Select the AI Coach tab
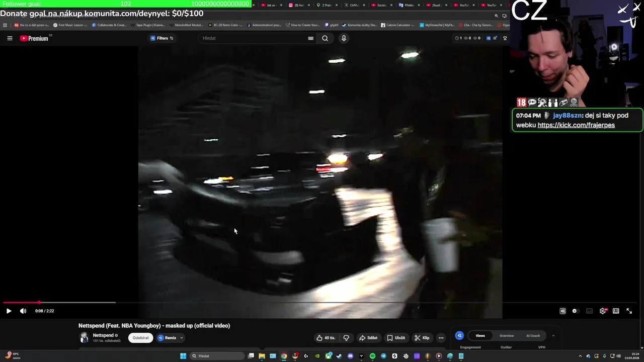Viewport: 644px width, 362px height. point(533,336)
